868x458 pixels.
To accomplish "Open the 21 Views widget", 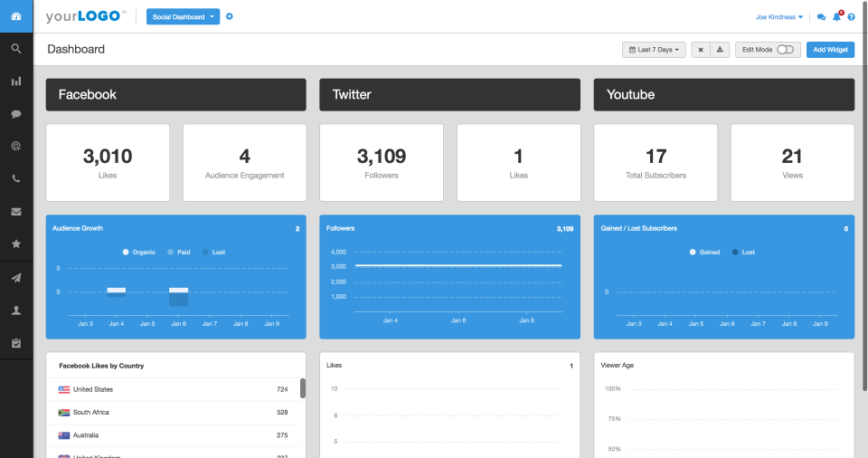I will 793,162.
